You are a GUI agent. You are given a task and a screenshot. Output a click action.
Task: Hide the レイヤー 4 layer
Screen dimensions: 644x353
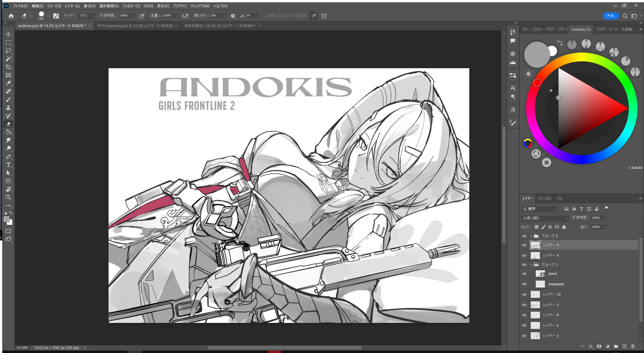524,256
